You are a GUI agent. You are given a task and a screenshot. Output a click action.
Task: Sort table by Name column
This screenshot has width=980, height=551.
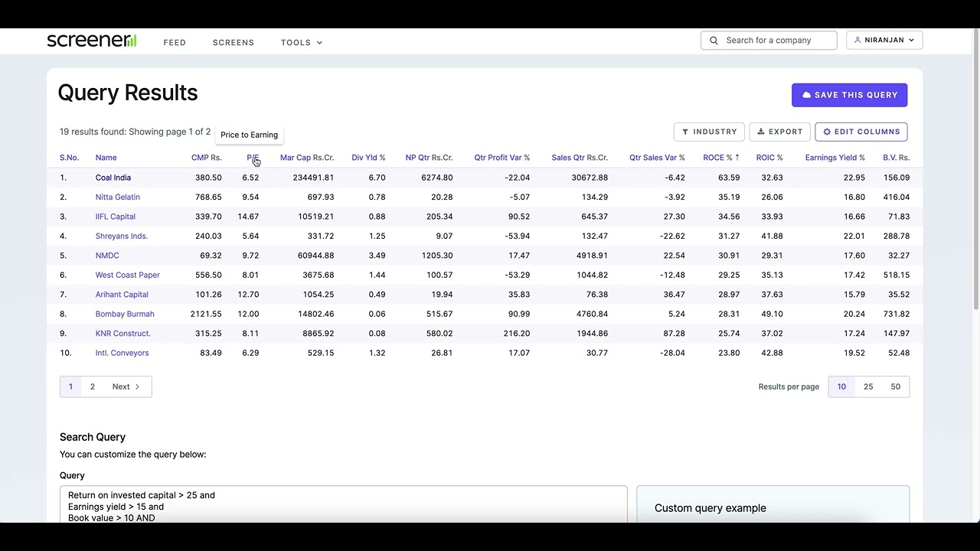point(106,158)
